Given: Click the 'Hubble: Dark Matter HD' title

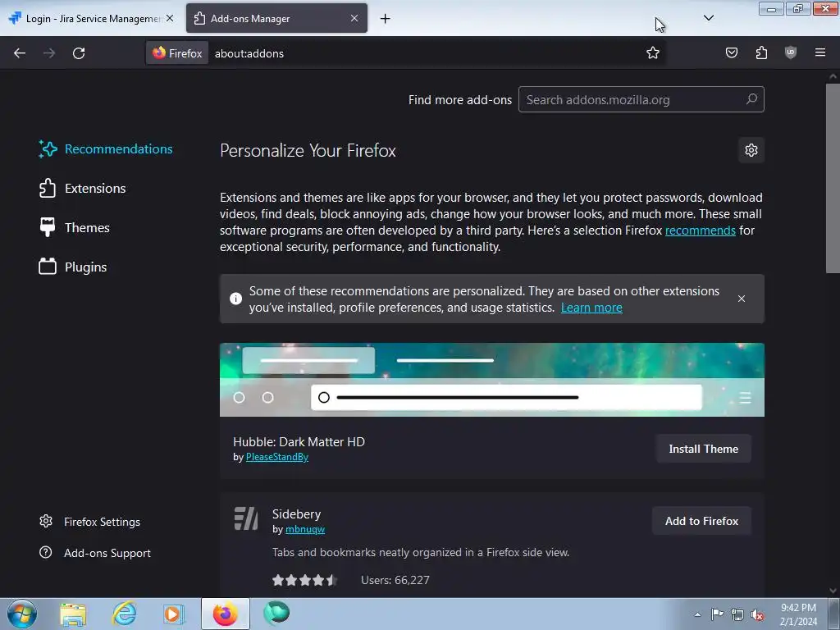Looking at the screenshot, I should pos(299,442).
